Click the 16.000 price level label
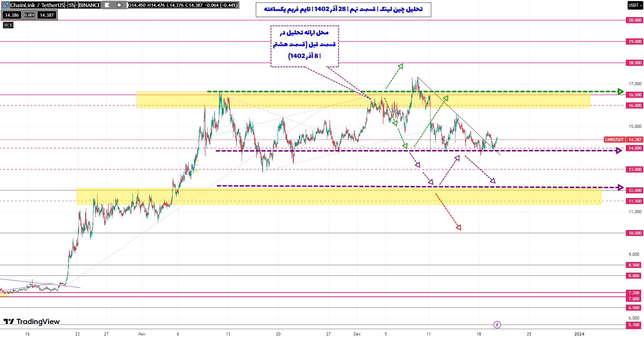Viewport: 644px width, 338px height. pyautogui.click(x=635, y=106)
